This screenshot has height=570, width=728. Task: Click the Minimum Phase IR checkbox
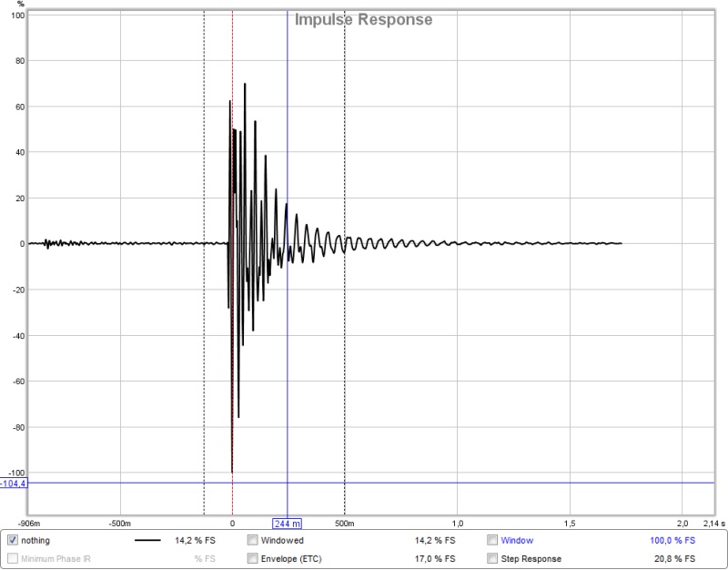pyautogui.click(x=13, y=558)
